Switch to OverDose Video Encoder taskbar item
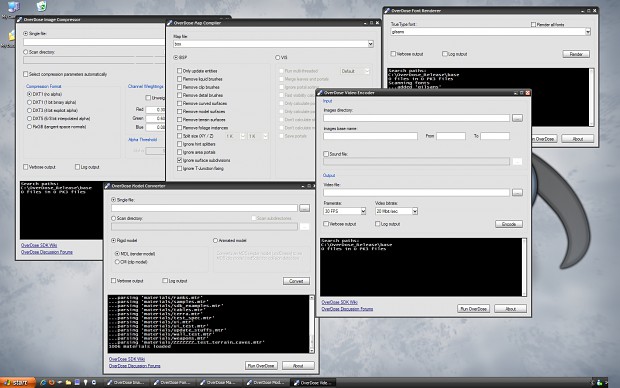The height and width of the screenshot is (388, 620). (313, 382)
